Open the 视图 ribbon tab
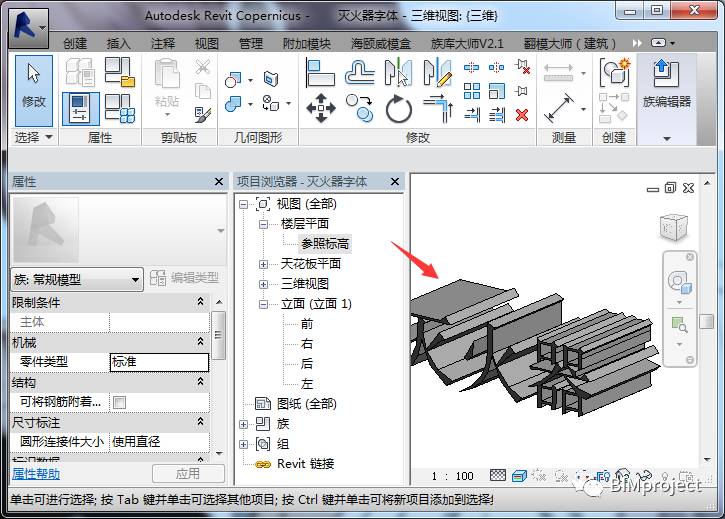Screen dimensions: 725x519 pos(206,44)
